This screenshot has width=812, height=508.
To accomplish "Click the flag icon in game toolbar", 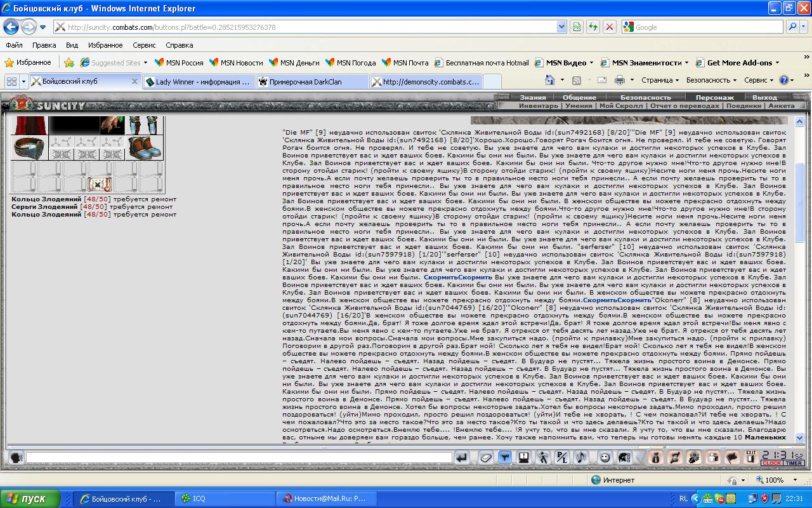I will tap(732, 457).
